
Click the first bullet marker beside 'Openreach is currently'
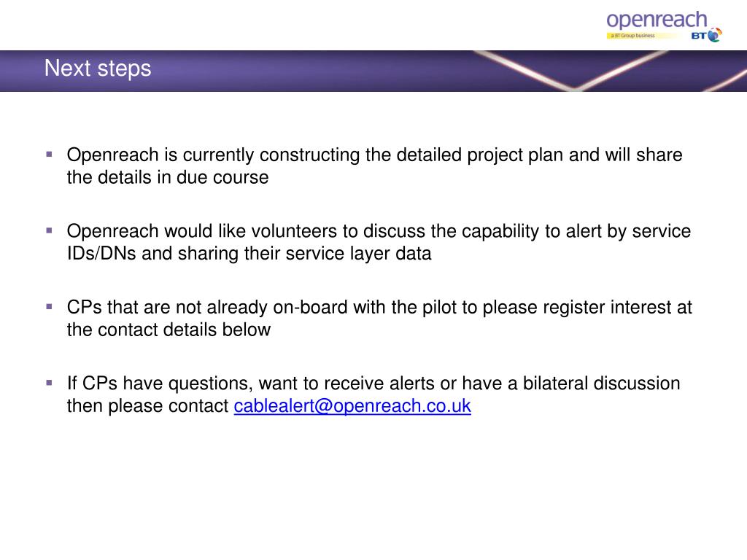(x=49, y=155)
